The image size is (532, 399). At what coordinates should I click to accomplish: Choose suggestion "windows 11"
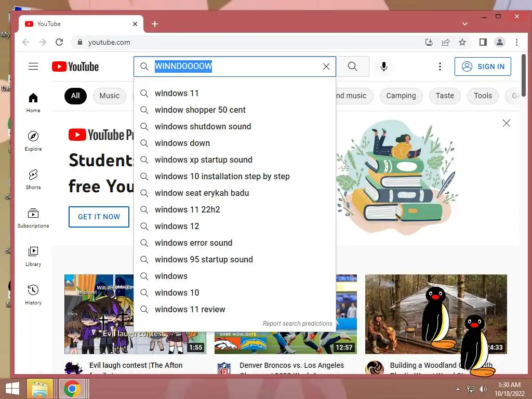tap(235, 94)
